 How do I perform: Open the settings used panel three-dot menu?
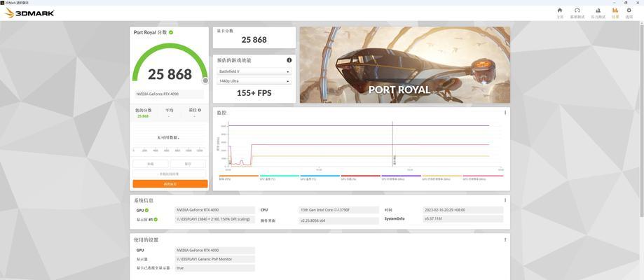pyautogui.click(x=505, y=240)
